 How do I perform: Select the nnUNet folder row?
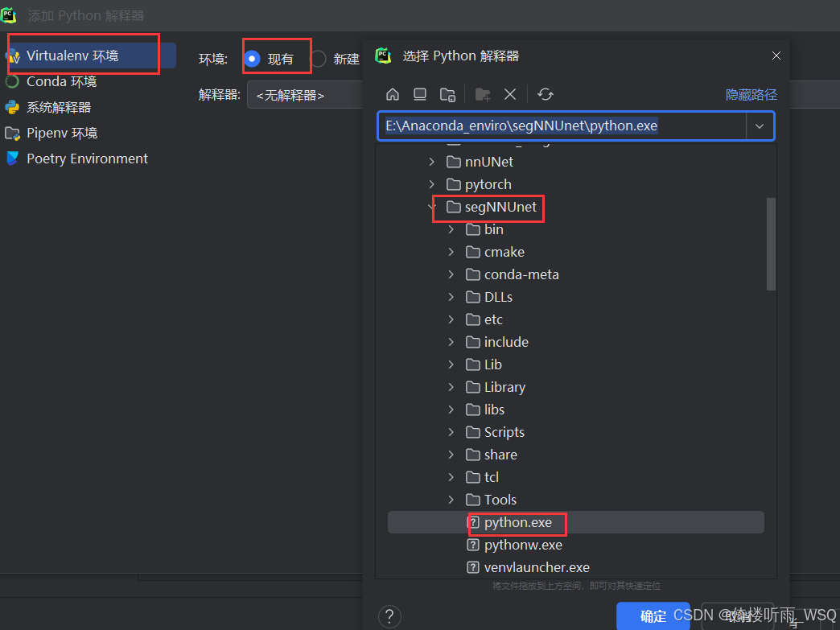coord(576,162)
